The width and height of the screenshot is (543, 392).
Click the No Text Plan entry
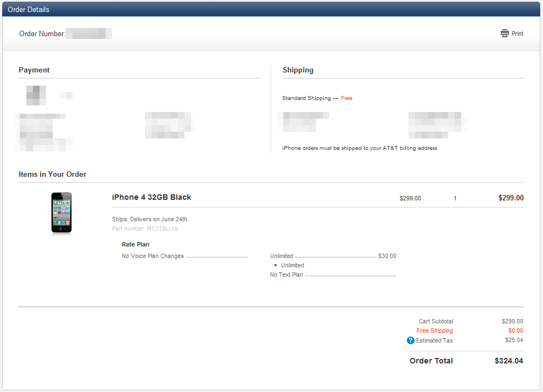287,275
